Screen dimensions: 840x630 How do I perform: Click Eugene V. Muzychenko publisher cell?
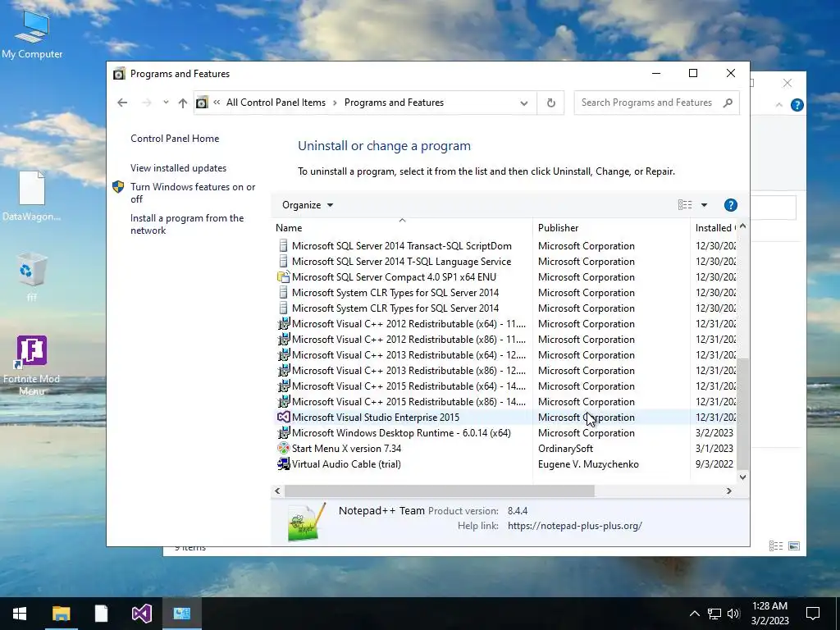[x=588, y=464]
